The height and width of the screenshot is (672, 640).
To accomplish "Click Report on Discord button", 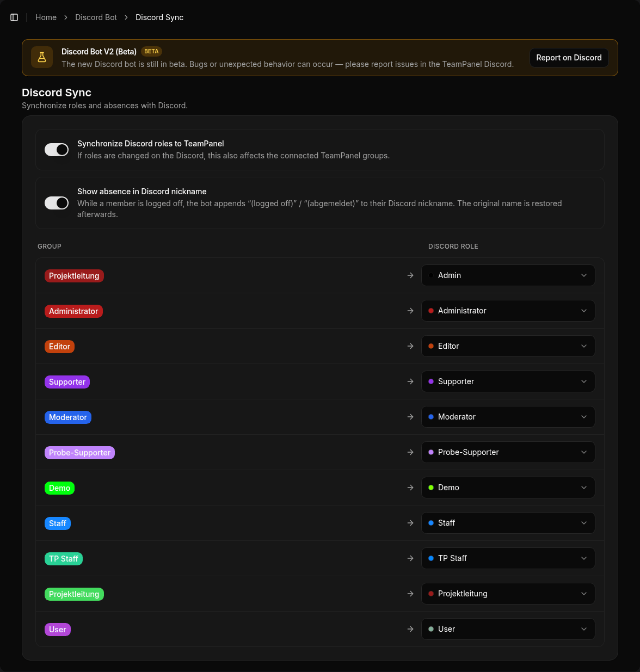I will [x=569, y=58].
